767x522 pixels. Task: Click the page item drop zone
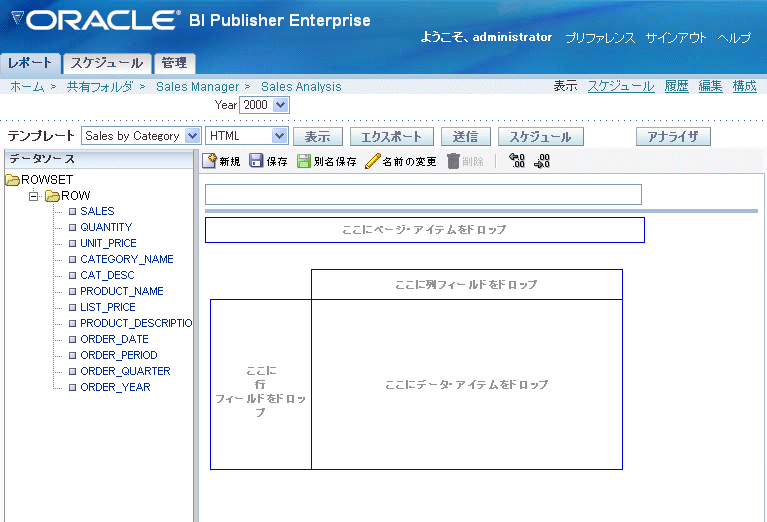point(425,229)
